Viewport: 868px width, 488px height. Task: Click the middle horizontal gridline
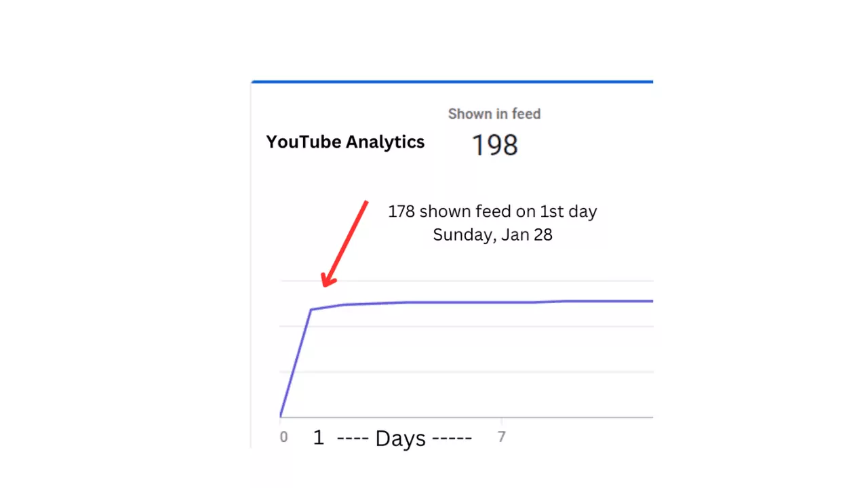point(475,327)
